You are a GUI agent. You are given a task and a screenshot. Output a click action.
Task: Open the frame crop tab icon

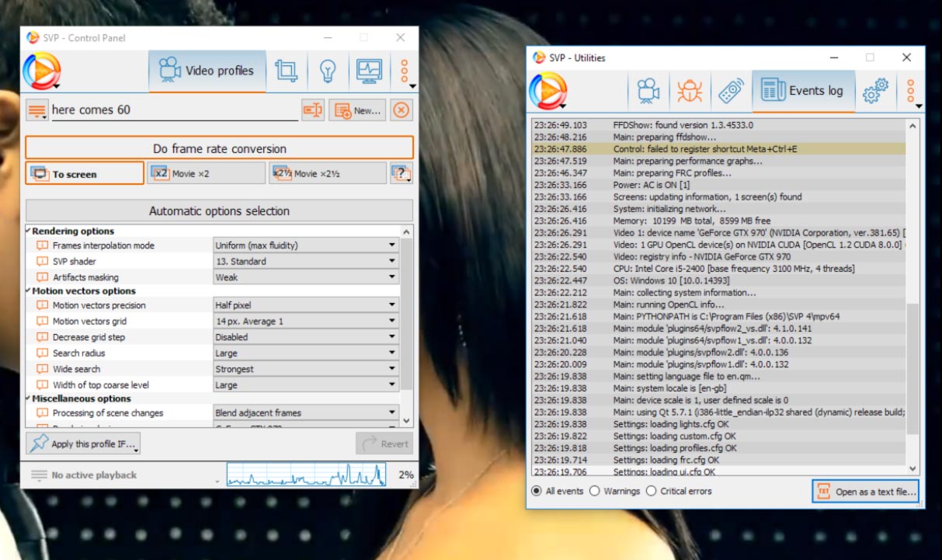point(286,71)
